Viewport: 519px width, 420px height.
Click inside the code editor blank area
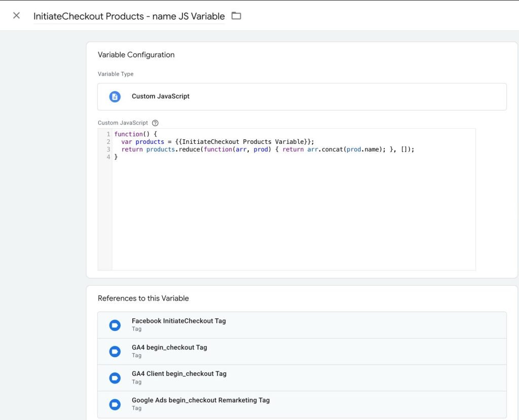[x=293, y=215]
